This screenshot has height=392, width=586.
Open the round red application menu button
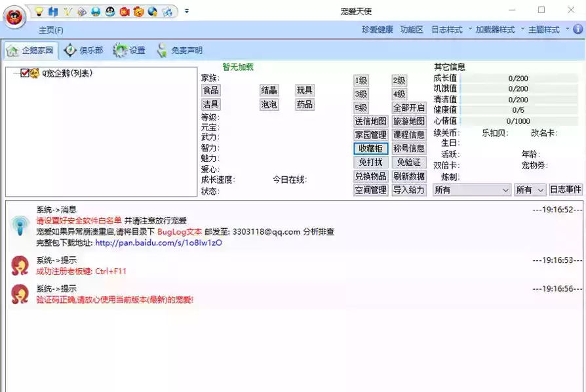pyautogui.click(x=14, y=17)
